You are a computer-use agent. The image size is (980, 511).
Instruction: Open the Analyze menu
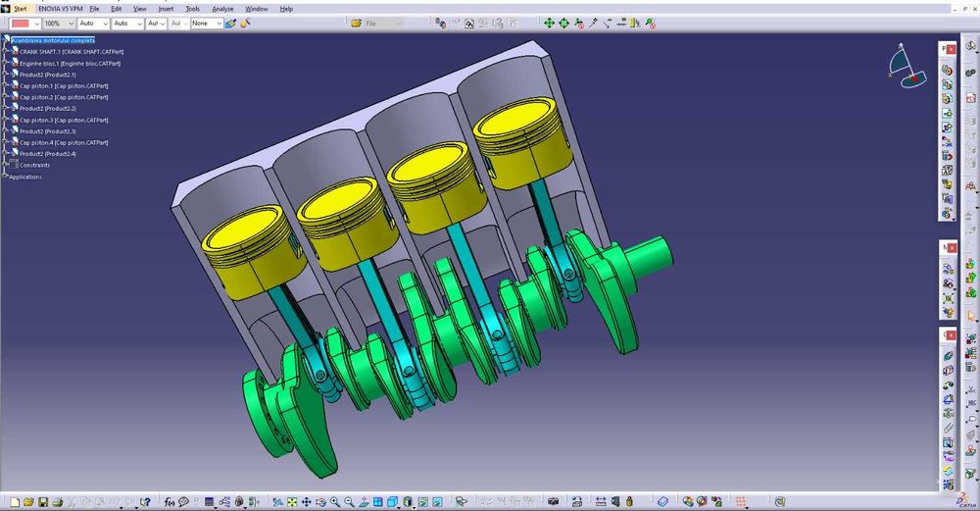coord(222,9)
